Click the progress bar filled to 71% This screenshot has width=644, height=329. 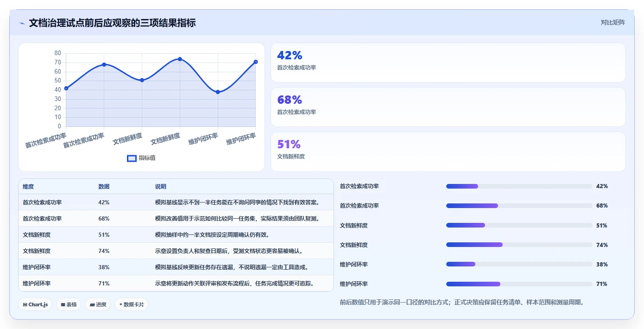point(519,284)
